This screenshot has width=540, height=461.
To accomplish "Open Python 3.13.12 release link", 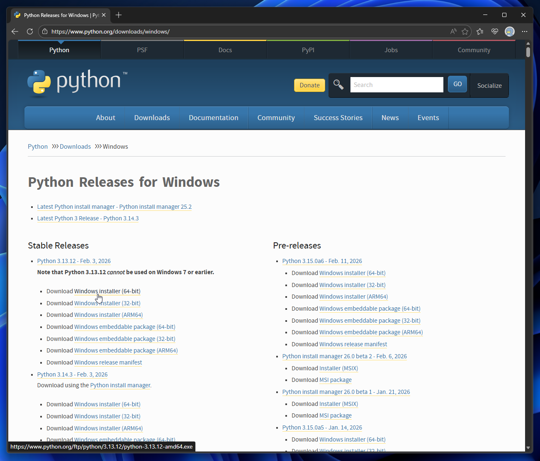I will tap(74, 261).
